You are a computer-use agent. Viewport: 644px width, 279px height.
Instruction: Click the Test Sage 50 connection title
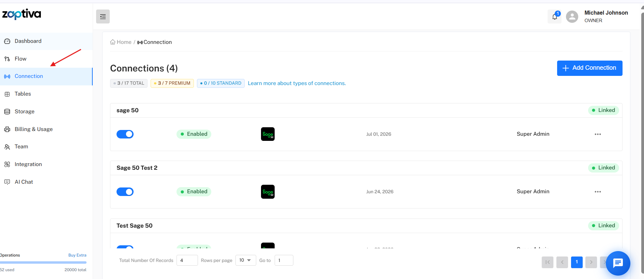click(x=135, y=226)
